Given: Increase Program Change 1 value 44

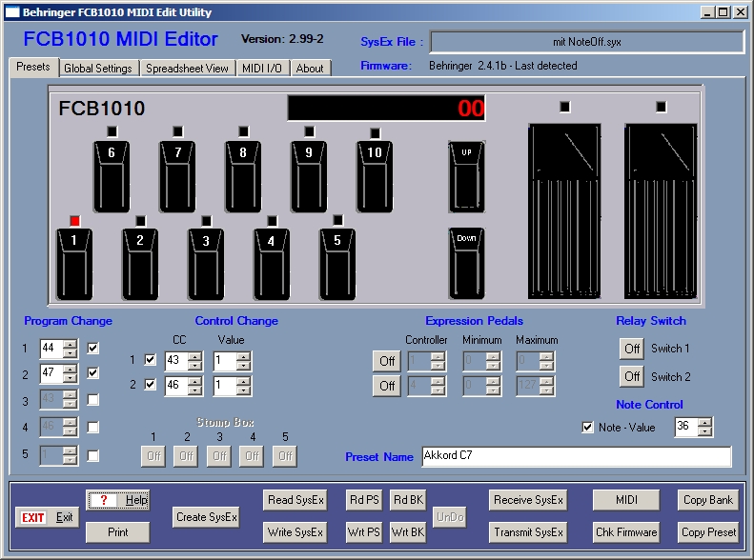Looking at the screenshot, I should (71, 345).
